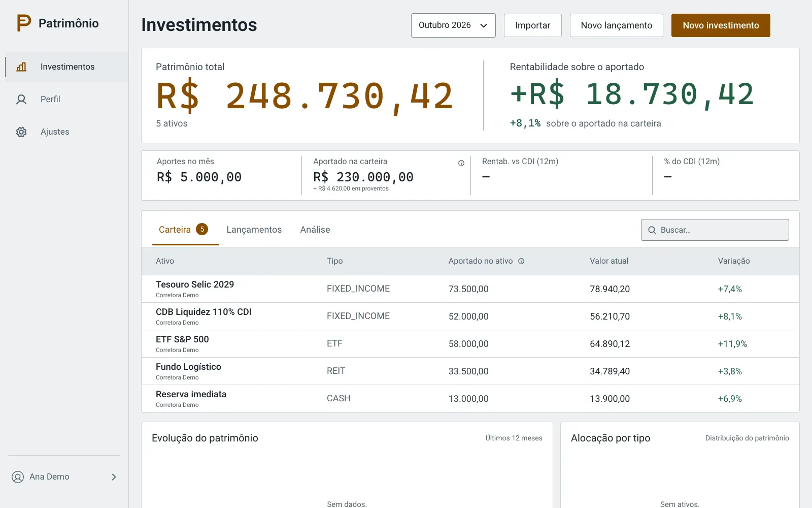Select the Reserva imediata row
Image resolution: width=812 pixels, height=508 pixels.
470,399
